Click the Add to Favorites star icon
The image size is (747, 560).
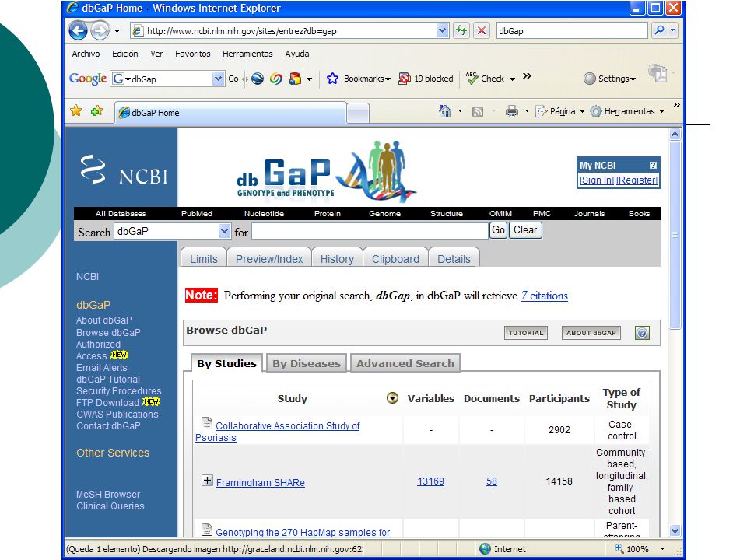point(96,111)
